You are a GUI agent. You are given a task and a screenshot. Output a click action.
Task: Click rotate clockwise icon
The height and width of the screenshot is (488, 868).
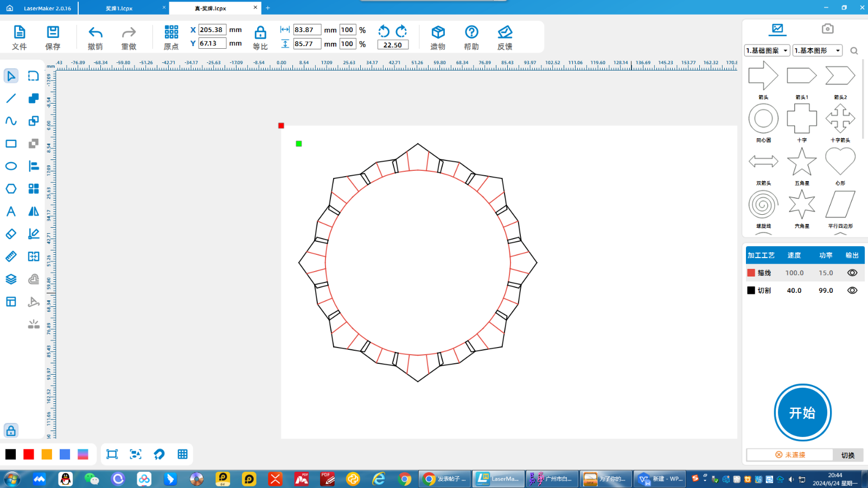[x=401, y=31]
